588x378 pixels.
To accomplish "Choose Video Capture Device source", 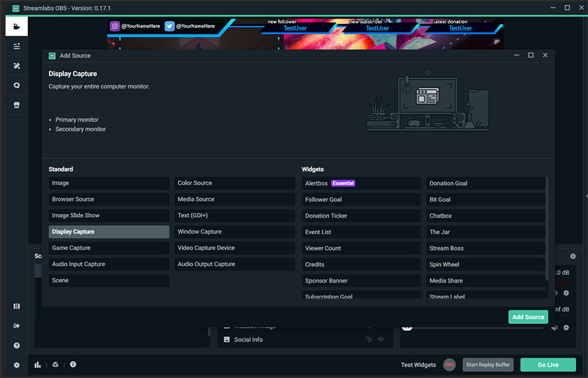I will pos(235,248).
